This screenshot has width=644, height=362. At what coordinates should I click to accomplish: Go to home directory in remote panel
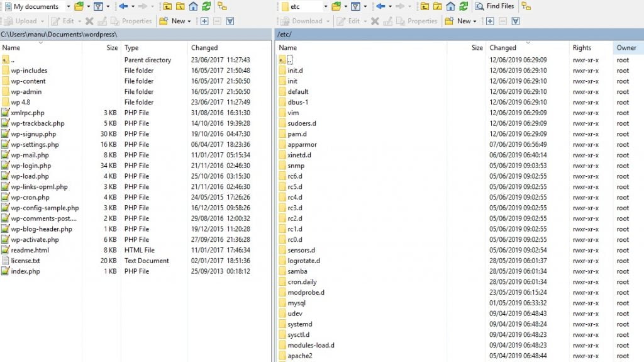450,6
